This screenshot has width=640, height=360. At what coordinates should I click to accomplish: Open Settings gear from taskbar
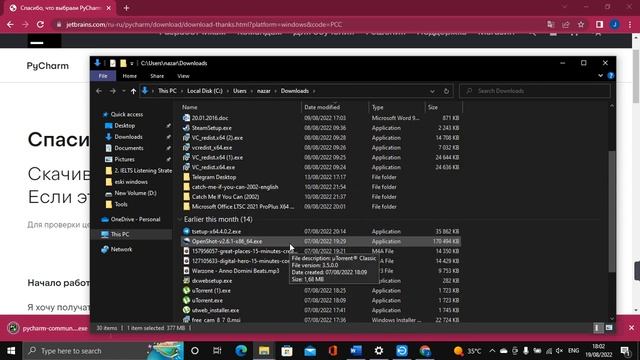pos(379,351)
